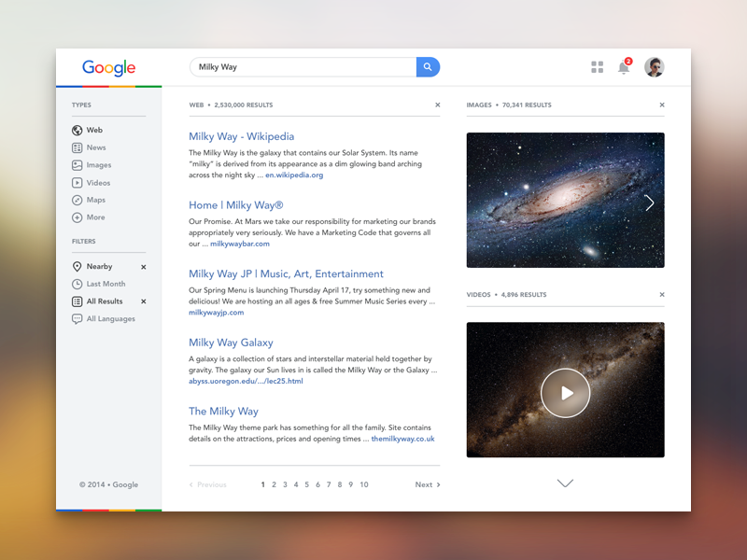Toggle the Last Month filter
The image size is (747, 560).
point(106,284)
